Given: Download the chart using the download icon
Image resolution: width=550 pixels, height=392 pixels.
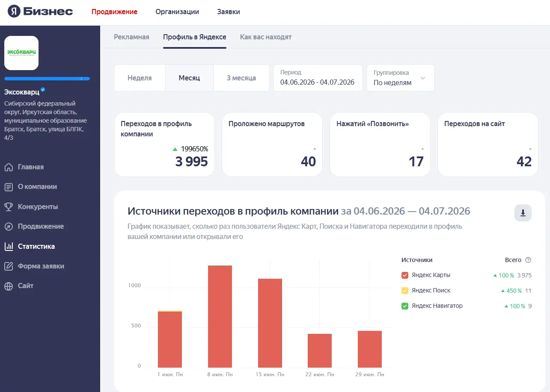Looking at the screenshot, I should click(523, 213).
